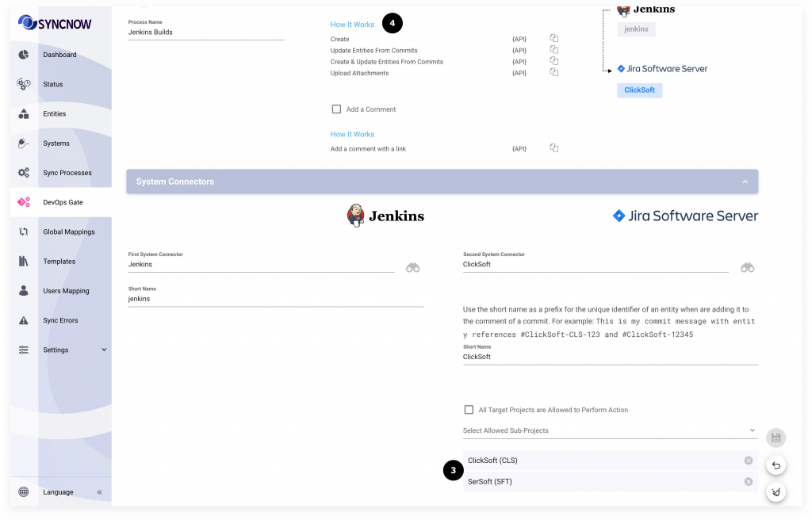This screenshot has width=812, height=520.
Task: Click the Language globe icon
Action: tap(23, 492)
